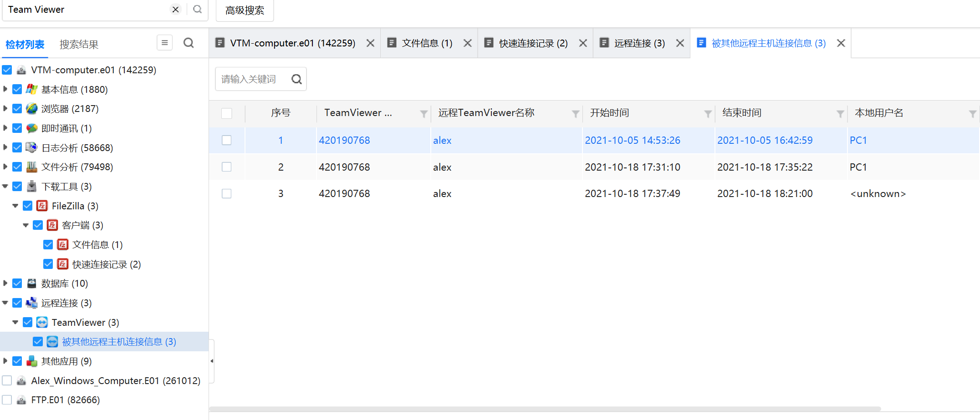Close the 被其他远程主机连接信息 (3) tab
Image resolution: width=980 pixels, height=420 pixels.
(x=841, y=43)
